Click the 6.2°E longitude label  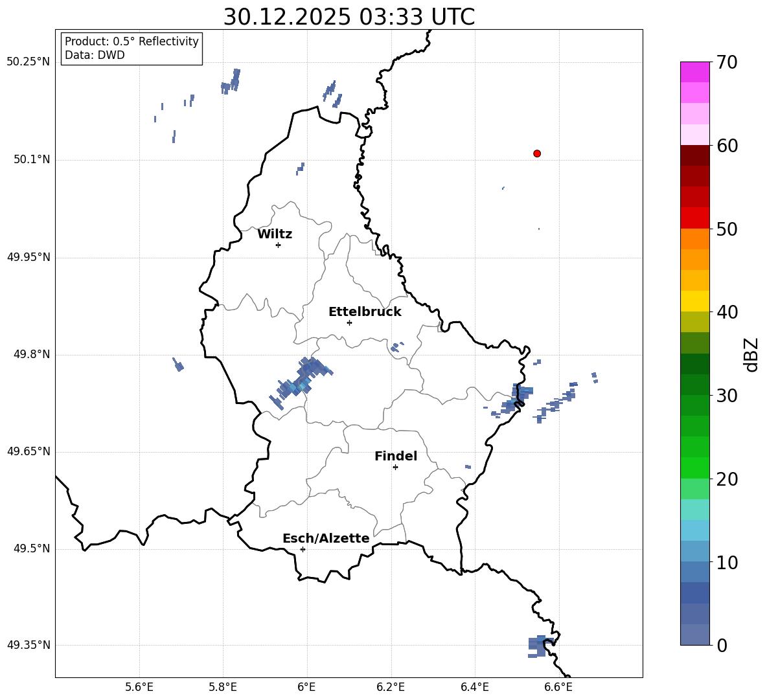[x=391, y=687]
